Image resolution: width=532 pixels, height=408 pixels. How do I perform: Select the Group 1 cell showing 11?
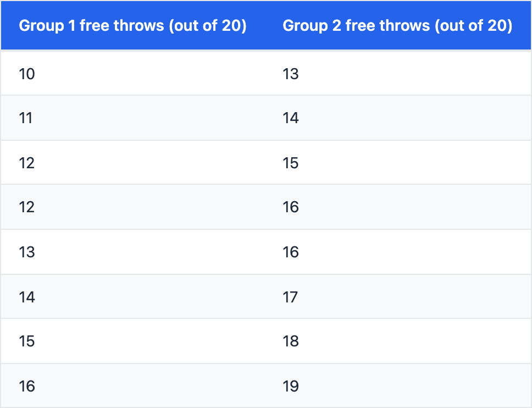26,118
